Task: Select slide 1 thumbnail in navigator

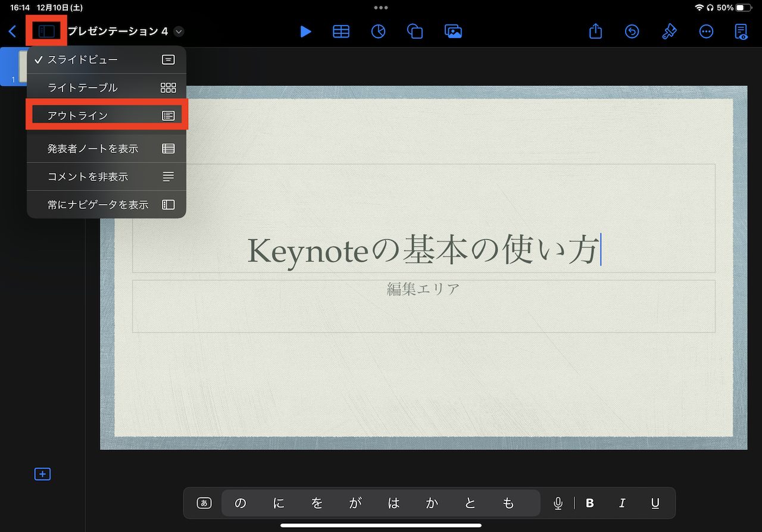Action: [13, 67]
